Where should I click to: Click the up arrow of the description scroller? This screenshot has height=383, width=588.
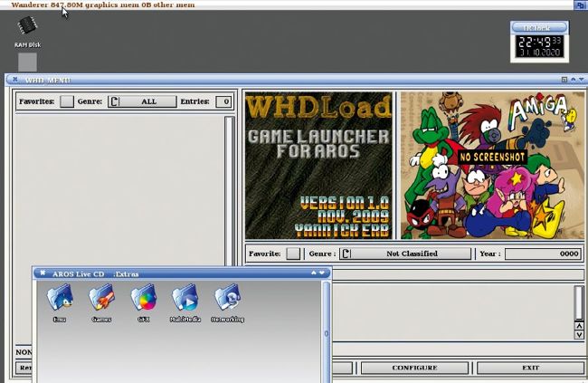[579, 324]
